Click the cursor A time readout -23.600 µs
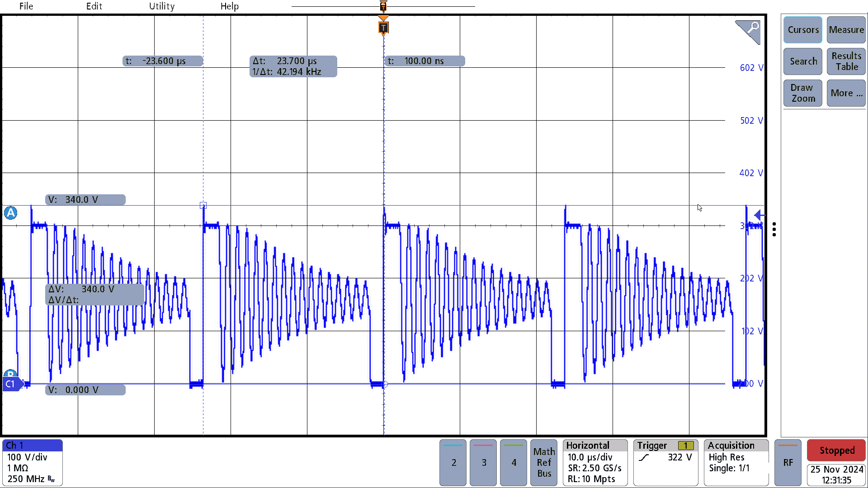The image size is (868, 488). pyautogui.click(x=163, y=61)
